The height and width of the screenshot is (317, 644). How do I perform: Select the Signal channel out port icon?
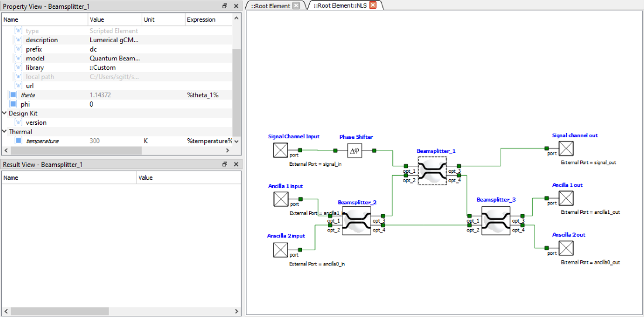(566, 149)
